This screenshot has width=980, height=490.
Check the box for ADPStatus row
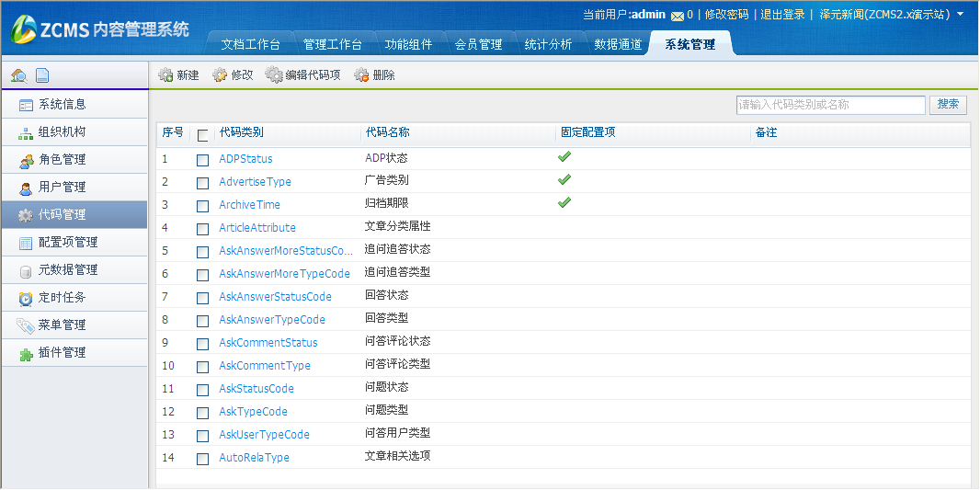(x=203, y=160)
